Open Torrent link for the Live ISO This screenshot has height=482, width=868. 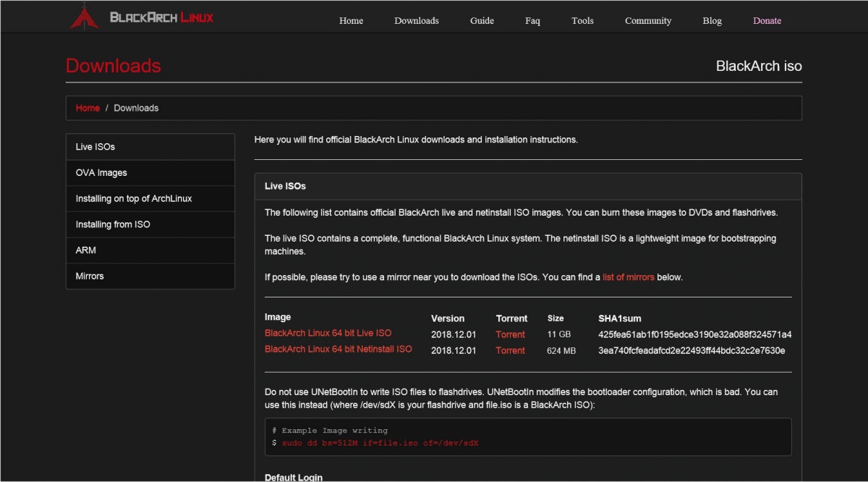pyautogui.click(x=511, y=334)
